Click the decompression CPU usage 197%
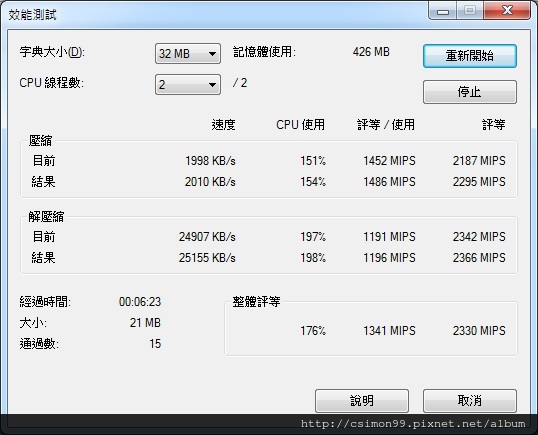538x435 pixels. [313, 237]
